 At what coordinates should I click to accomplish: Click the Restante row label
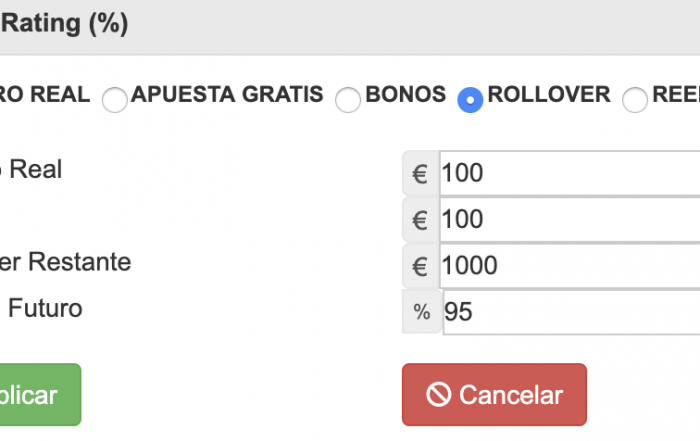coord(65,262)
